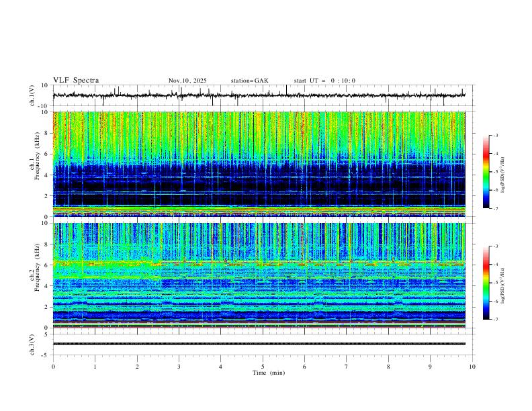Select the 'station=GAK' header text
This screenshot has width=532, height=411.
[249, 81]
